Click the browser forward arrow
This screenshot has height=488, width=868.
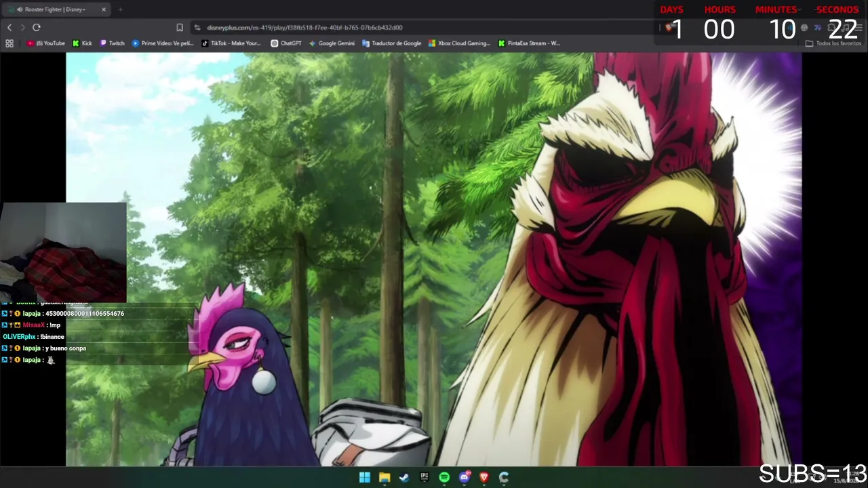[22, 27]
